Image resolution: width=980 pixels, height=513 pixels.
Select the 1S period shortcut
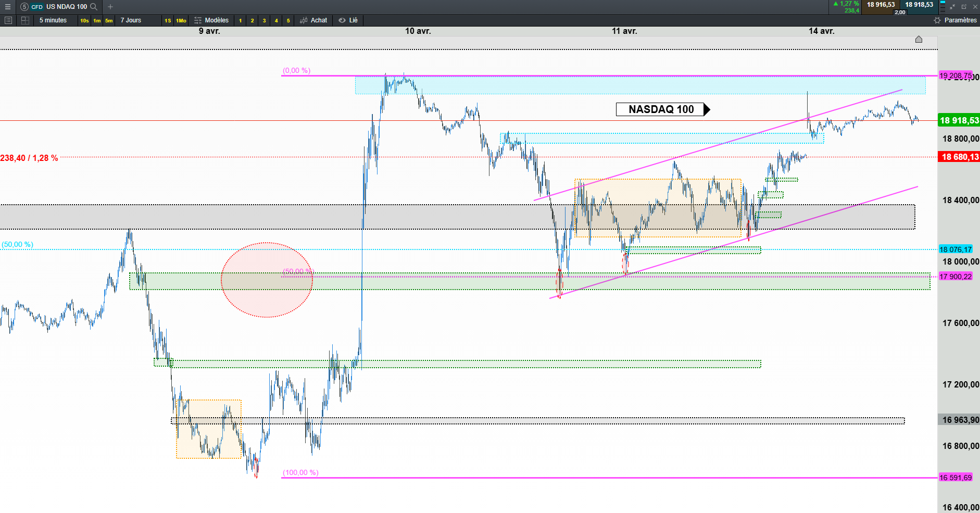click(x=168, y=21)
